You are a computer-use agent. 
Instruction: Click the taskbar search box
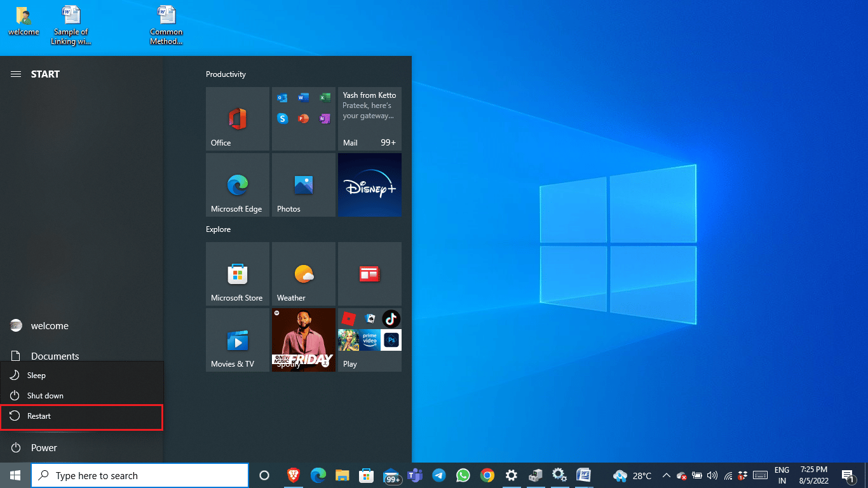(140, 475)
